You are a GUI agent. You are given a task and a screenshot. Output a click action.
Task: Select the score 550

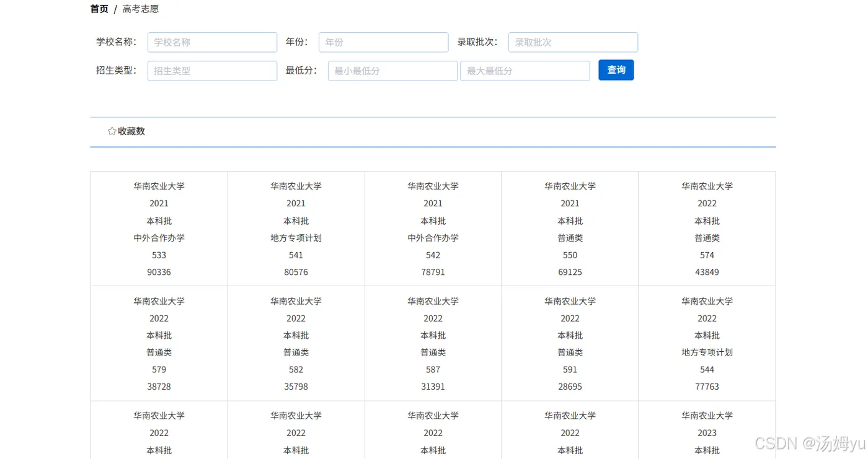(570, 255)
